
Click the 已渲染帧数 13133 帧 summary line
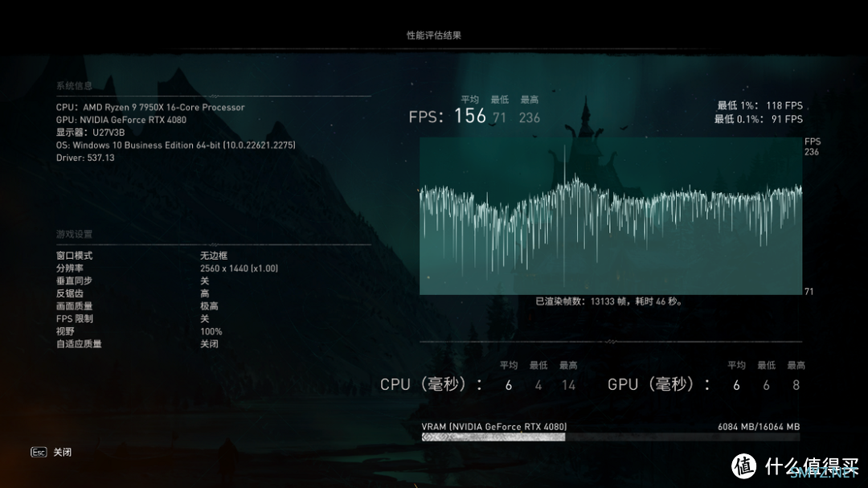tap(609, 301)
